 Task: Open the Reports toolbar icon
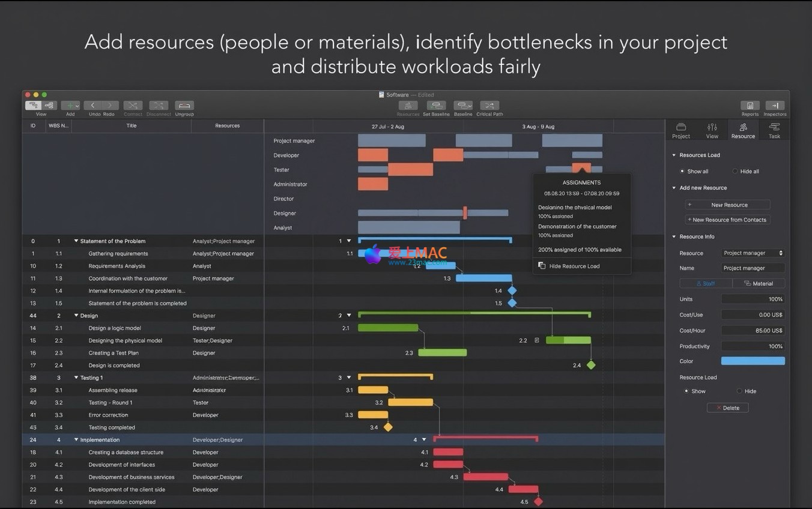pos(750,106)
